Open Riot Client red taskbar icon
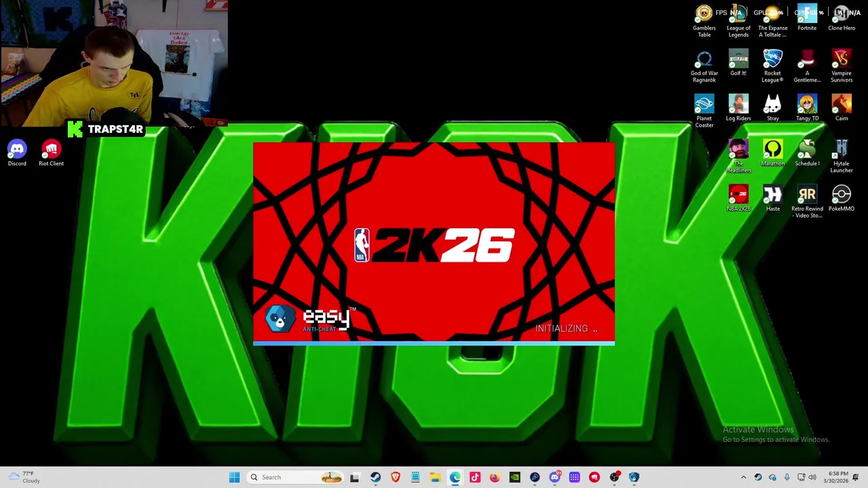Image resolution: width=868 pixels, height=488 pixels. point(595,477)
